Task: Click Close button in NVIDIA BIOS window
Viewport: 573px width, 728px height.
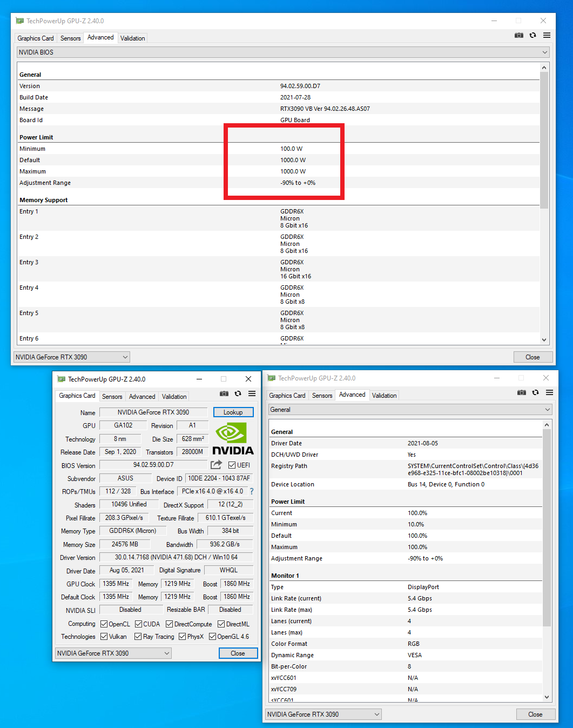Action: tap(533, 357)
